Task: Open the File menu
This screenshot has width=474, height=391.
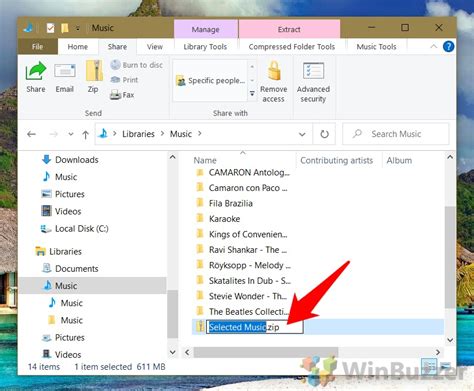Action: [x=37, y=47]
